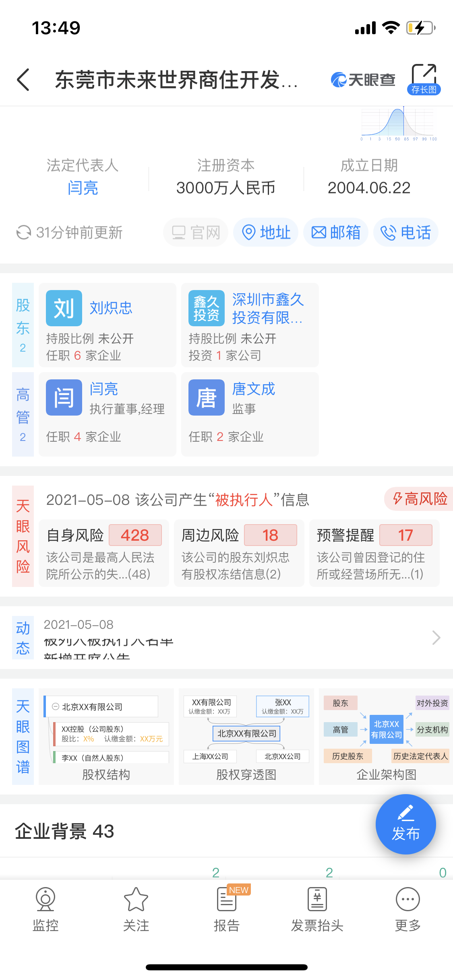
Task: View 周边风险 18 details
Action: (239, 553)
